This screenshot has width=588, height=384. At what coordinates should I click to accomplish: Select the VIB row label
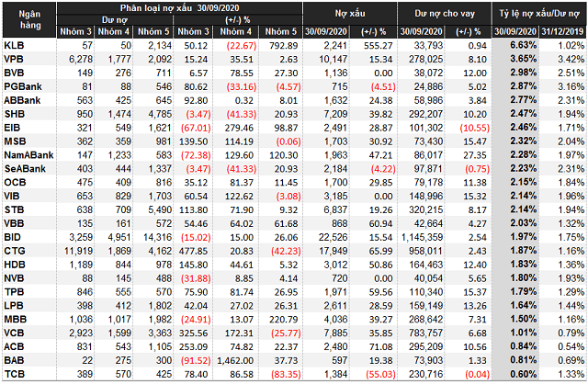coord(12,196)
